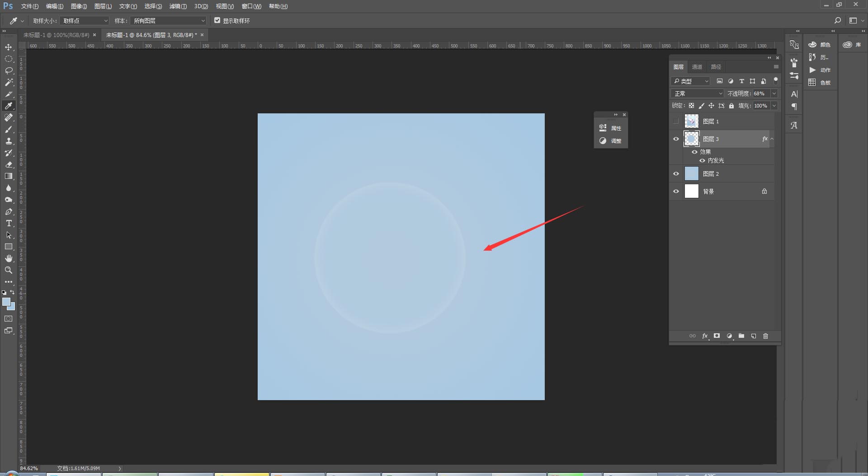Show hidden 图层 1 visibility box
The height and width of the screenshot is (476, 868).
[676, 121]
